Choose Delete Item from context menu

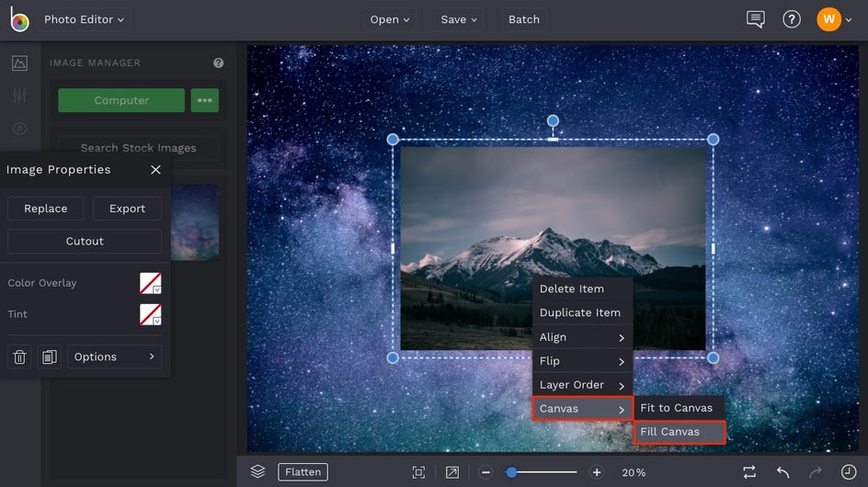(x=582, y=289)
